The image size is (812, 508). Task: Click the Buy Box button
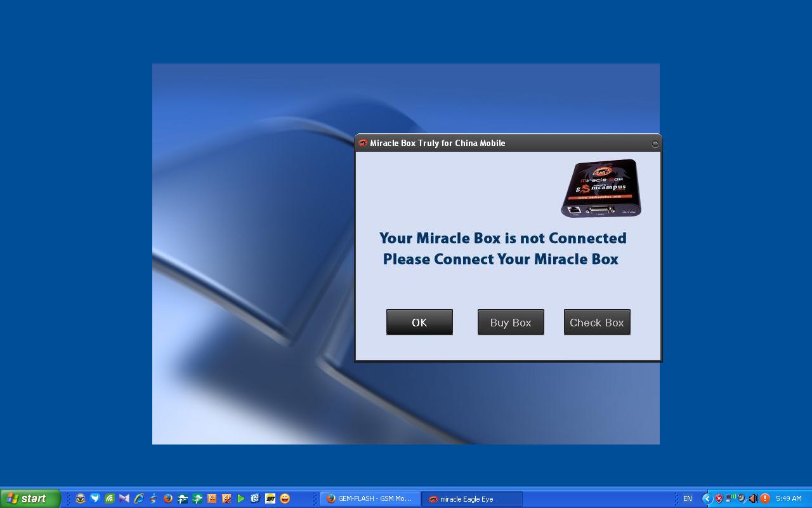tap(511, 322)
